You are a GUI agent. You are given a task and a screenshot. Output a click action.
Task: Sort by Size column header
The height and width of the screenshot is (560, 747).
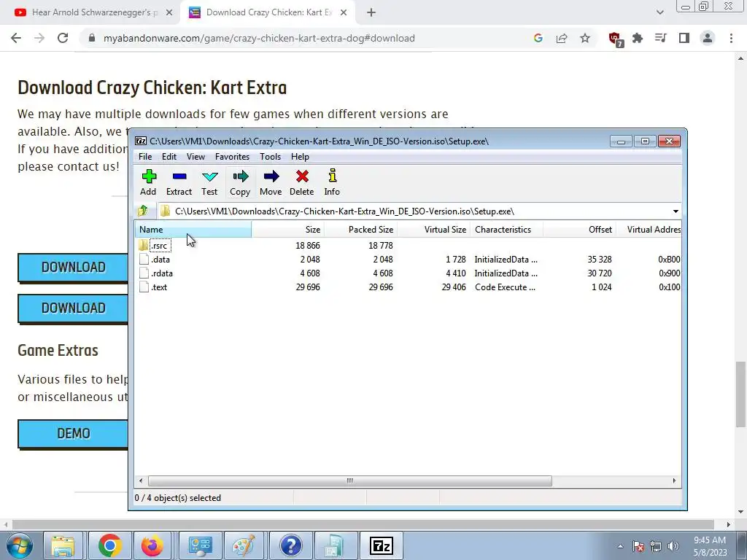click(287, 230)
